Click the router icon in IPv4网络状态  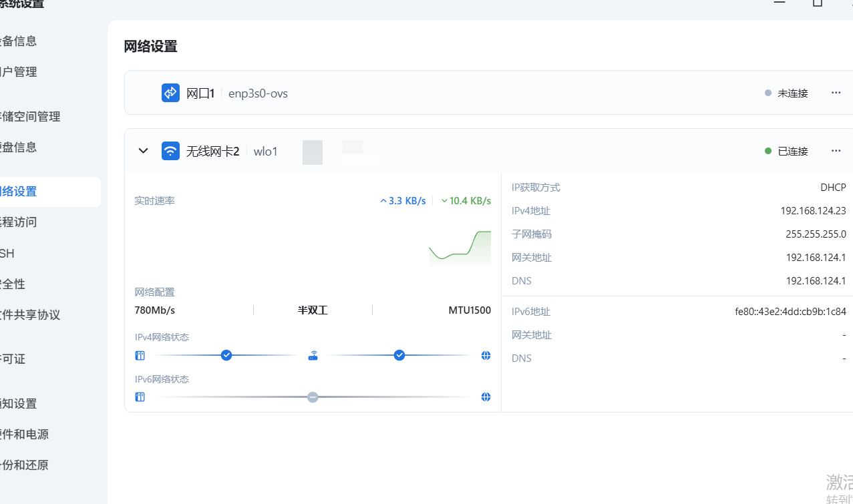tap(313, 356)
